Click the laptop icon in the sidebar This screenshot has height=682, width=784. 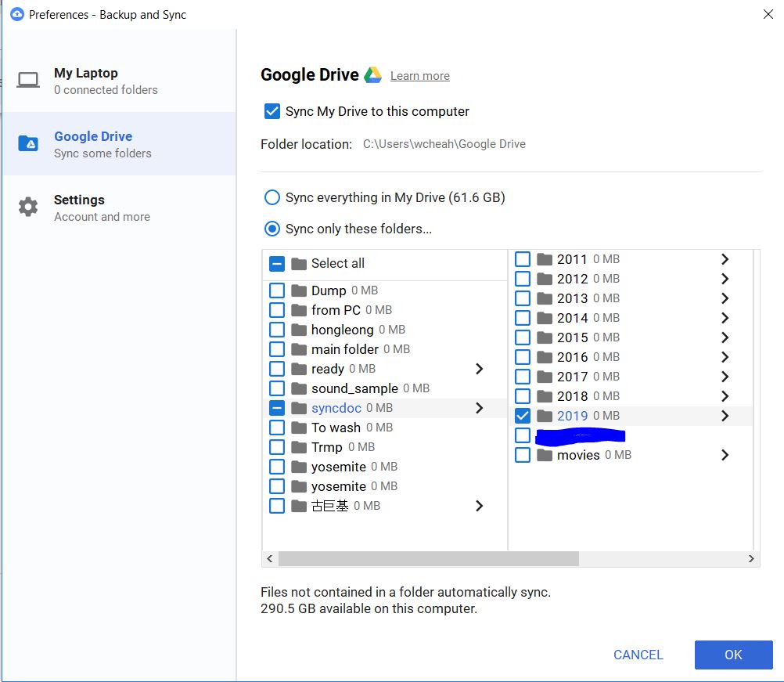click(28, 80)
